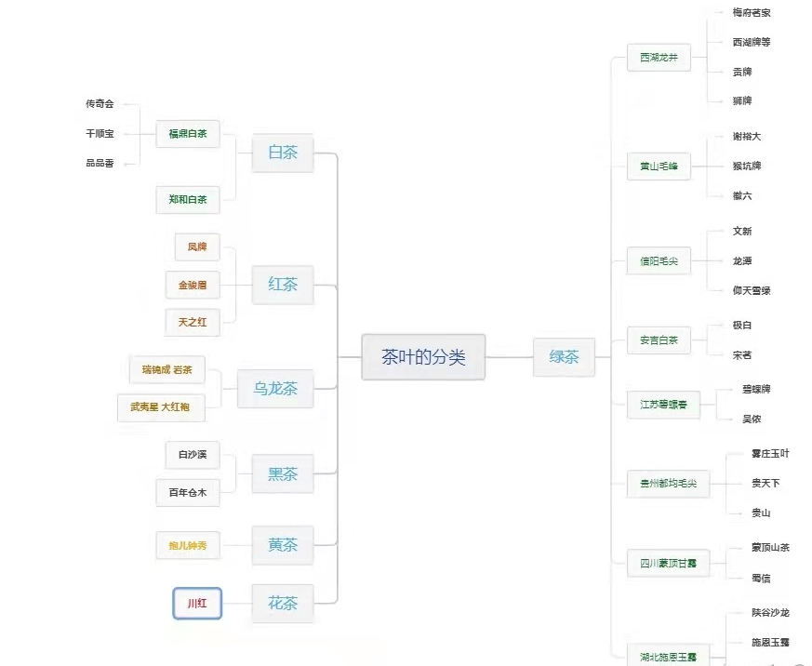Click the 金骏眉 red tea node
Image resolution: width=812 pixels, height=666 pixels.
[193, 285]
